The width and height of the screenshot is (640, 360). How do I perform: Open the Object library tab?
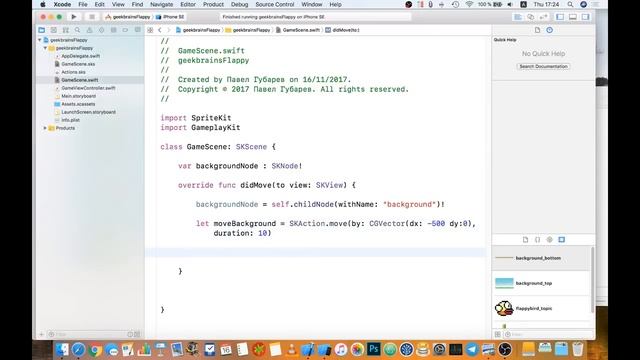tap(549, 240)
